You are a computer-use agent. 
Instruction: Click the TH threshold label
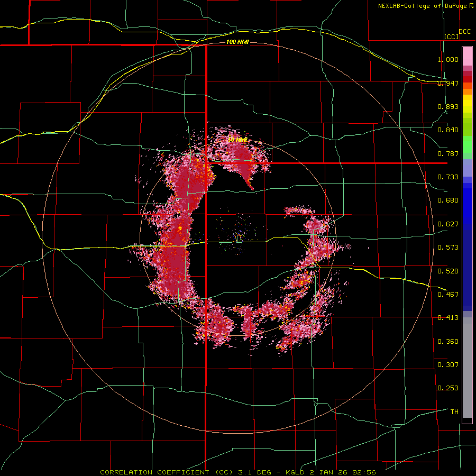(x=454, y=412)
